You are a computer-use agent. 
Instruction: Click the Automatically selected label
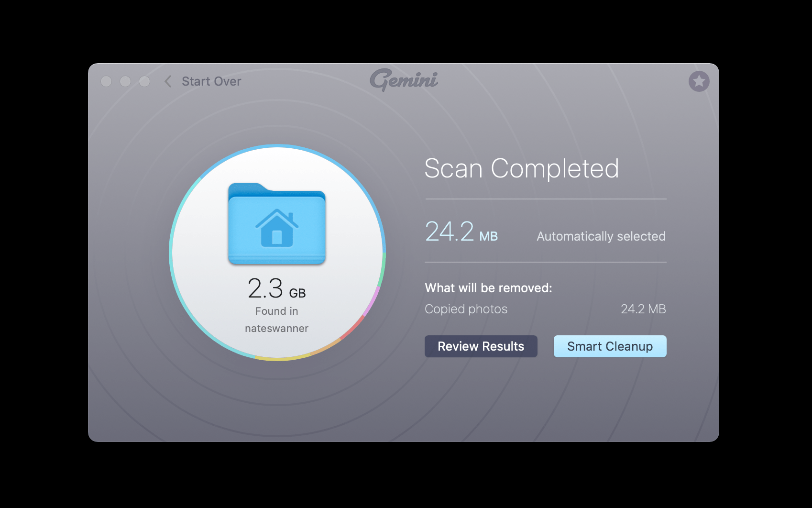[601, 236]
